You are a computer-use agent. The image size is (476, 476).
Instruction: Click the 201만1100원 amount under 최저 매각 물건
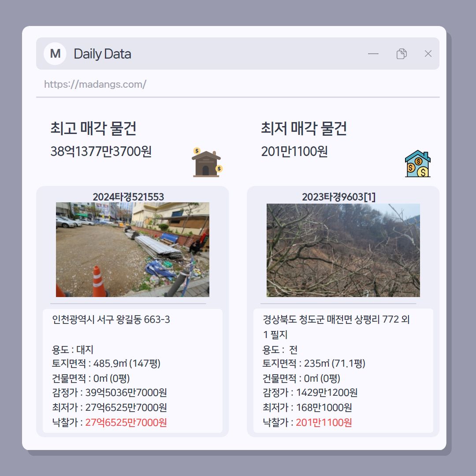click(294, 151)
